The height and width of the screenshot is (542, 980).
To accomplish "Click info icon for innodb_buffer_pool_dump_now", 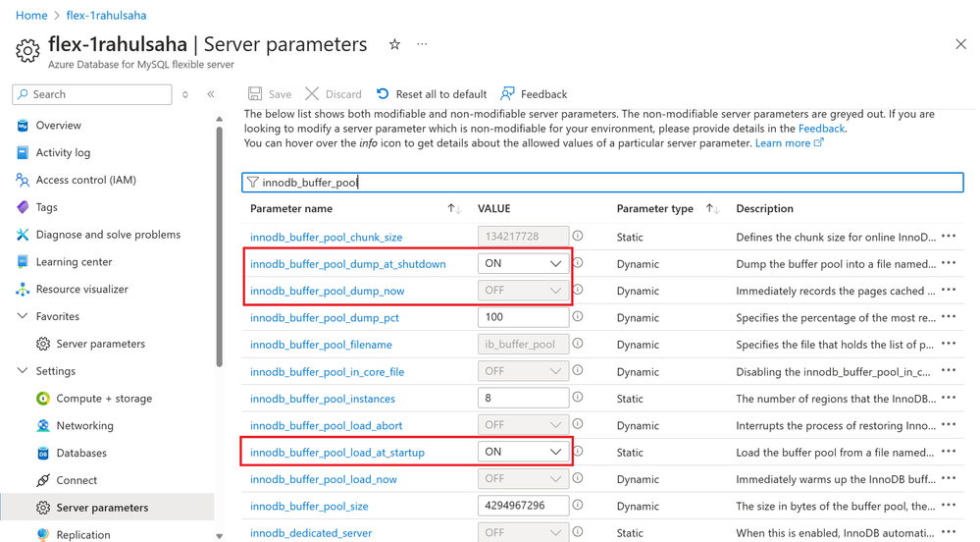I will click(578, 290).
